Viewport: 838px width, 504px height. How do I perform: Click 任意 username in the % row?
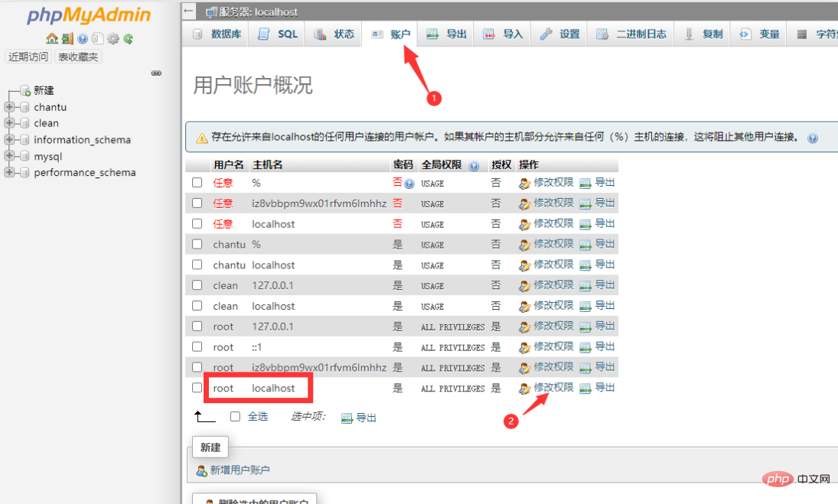[x=223, y=183]
